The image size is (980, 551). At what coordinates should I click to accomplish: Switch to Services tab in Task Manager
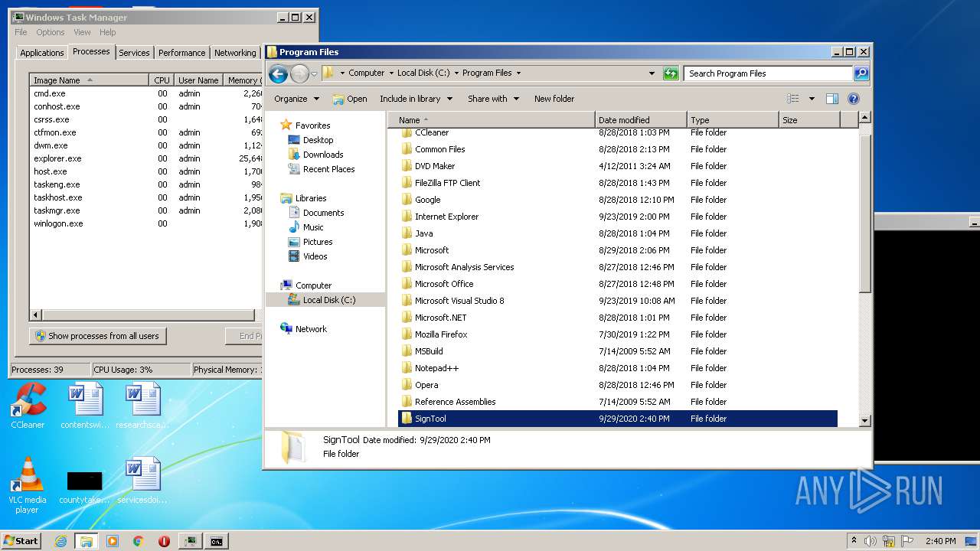(x=134, y=53)
